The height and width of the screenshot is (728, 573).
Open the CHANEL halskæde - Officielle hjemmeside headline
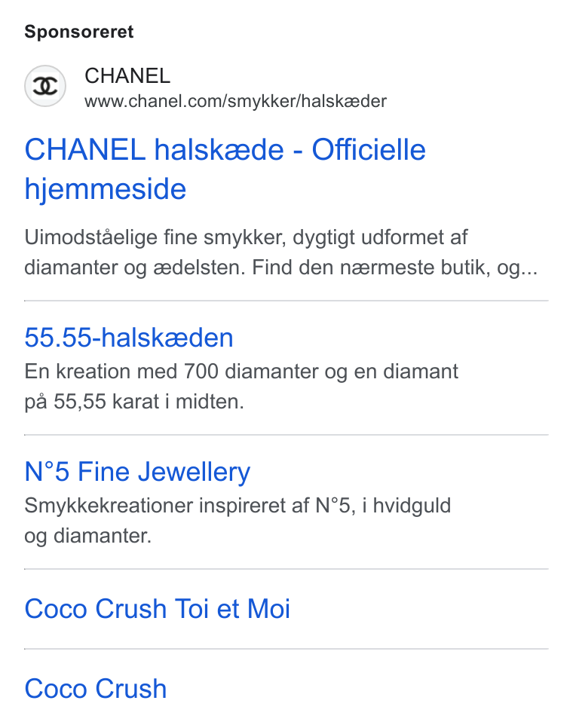(225, 169)
